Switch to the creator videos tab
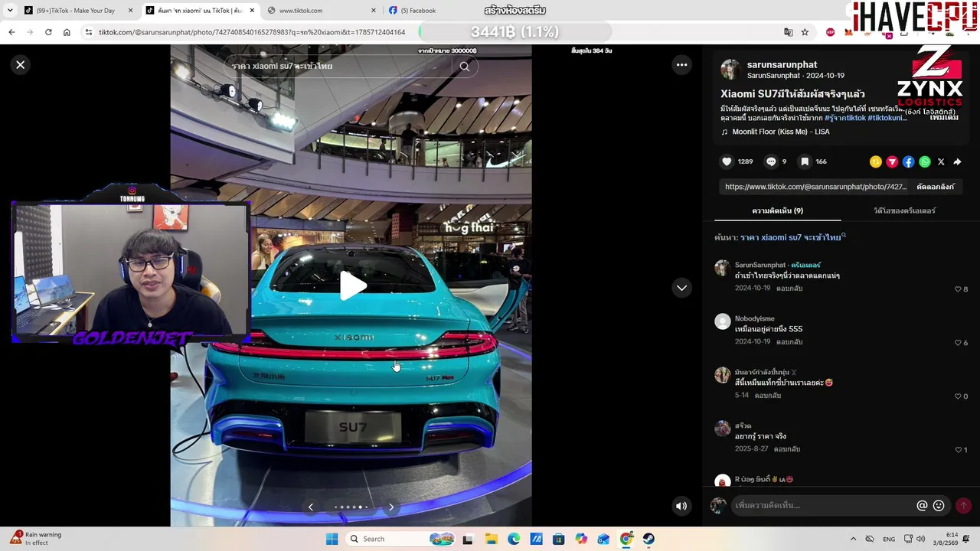 pos(904,210)
